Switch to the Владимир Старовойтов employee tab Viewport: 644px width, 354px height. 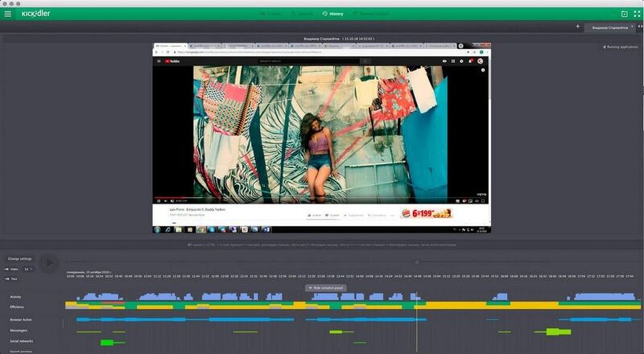609,27
